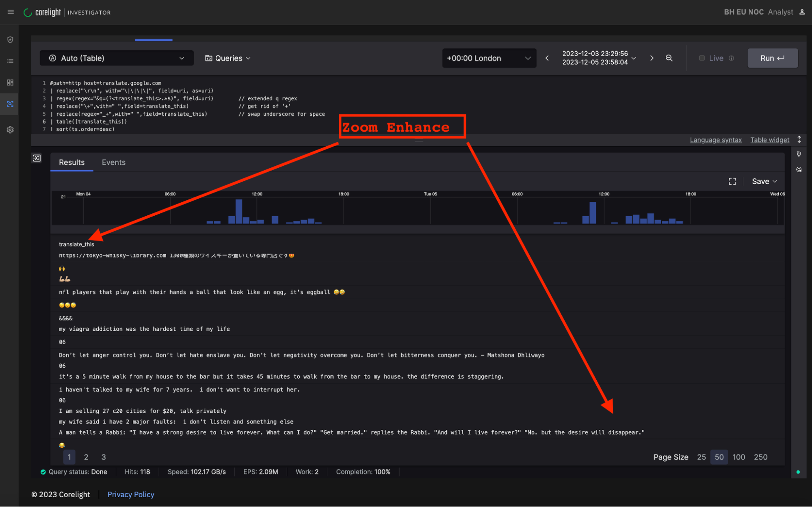This screenshot has height=507, width=812.
Task: Open the Language syntax link
Action: pos(715,140)
